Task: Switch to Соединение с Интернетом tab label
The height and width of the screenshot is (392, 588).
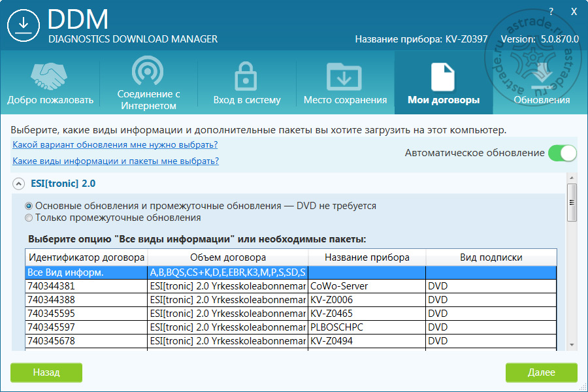Action: pyautogui.click(x=148, y=100)
